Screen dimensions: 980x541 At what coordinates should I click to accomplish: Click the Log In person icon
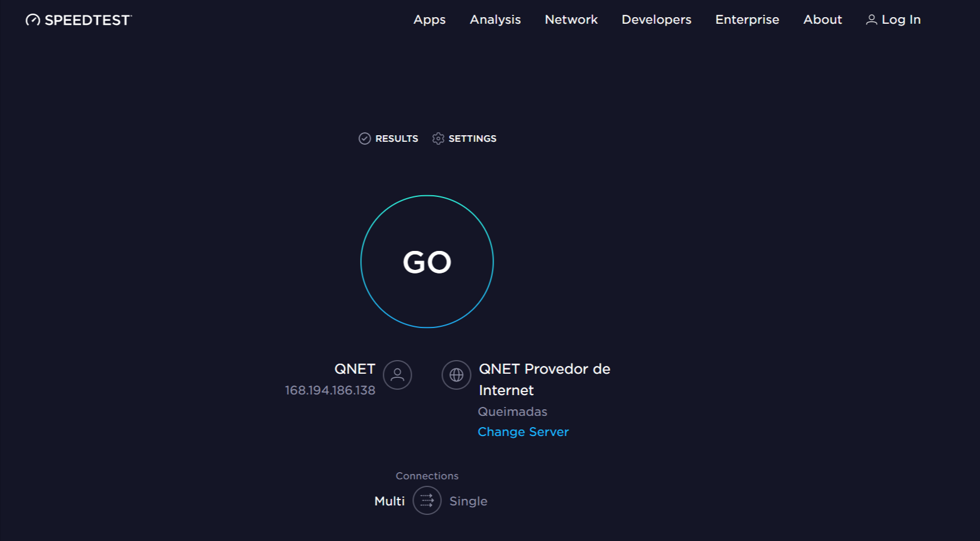coord(871,20)
